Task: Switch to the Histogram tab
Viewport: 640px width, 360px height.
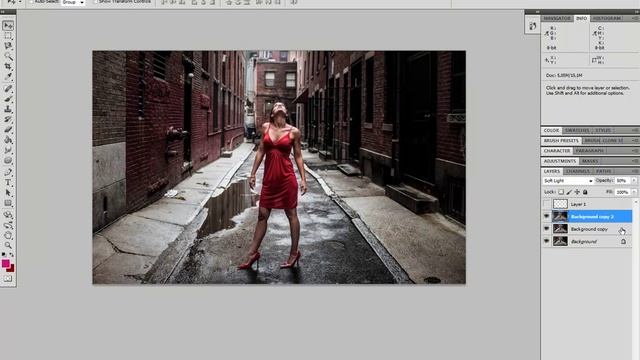Action: point(607,18)
